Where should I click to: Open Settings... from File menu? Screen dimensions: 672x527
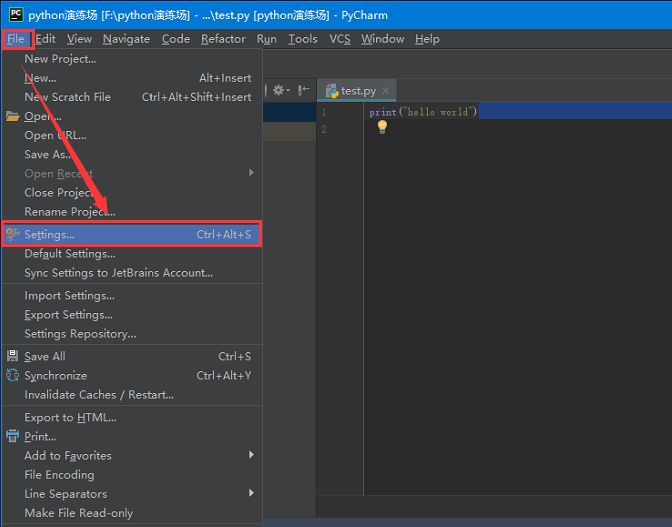(132, 234)
